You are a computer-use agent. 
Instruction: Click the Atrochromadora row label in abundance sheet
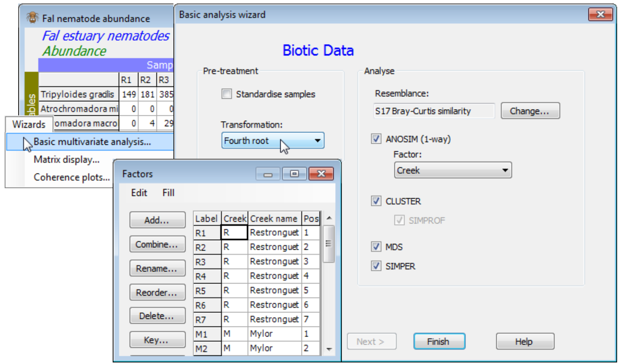coord(79,109)
